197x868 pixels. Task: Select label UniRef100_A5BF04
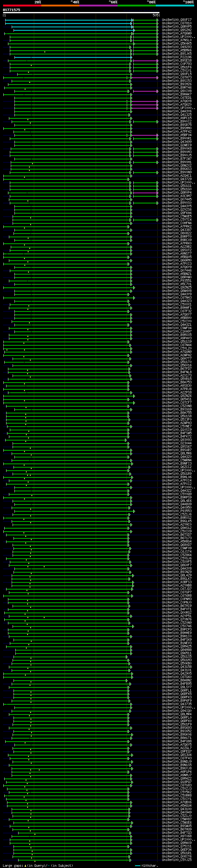(177, 135)
